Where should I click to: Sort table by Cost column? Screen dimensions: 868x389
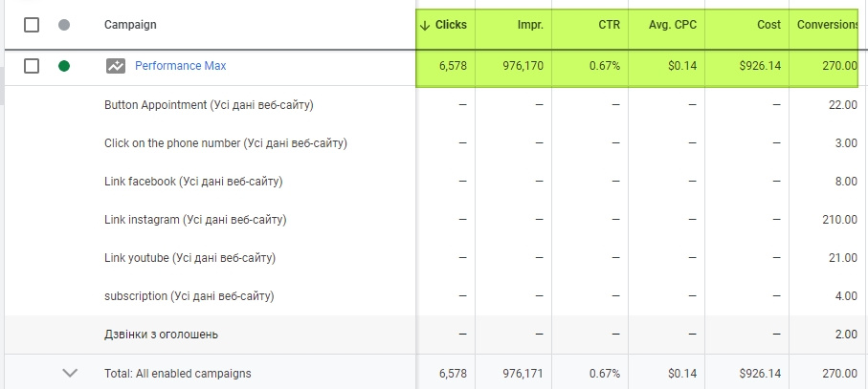(x=770, y=24)
